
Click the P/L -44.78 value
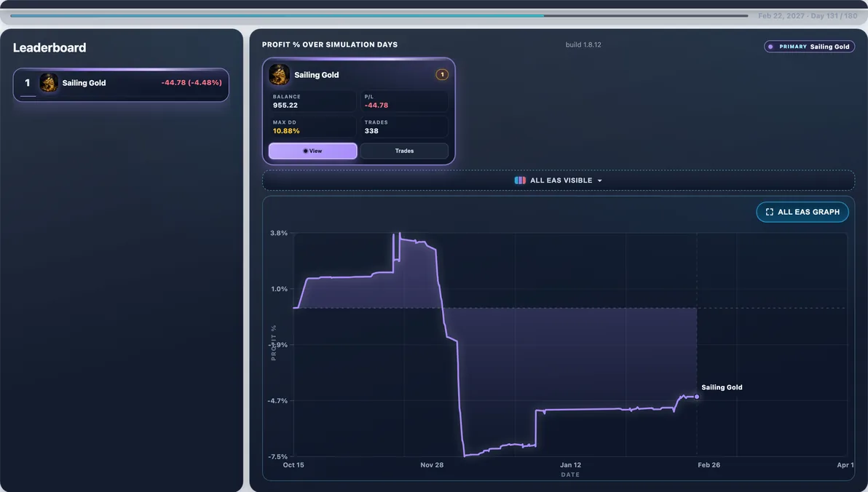[x=376, y=105]
